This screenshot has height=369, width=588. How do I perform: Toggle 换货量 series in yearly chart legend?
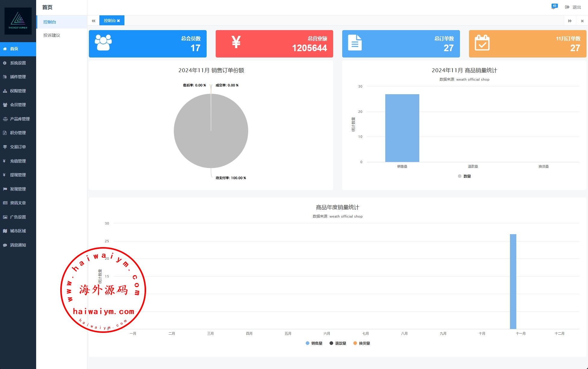tap(361, 343)
